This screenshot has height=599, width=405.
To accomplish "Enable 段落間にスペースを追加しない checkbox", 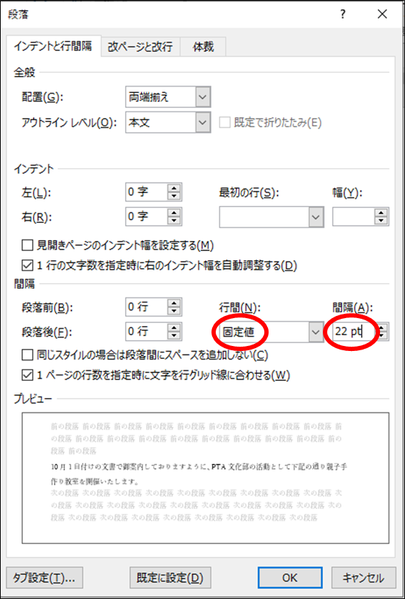I will pos(27,355).
